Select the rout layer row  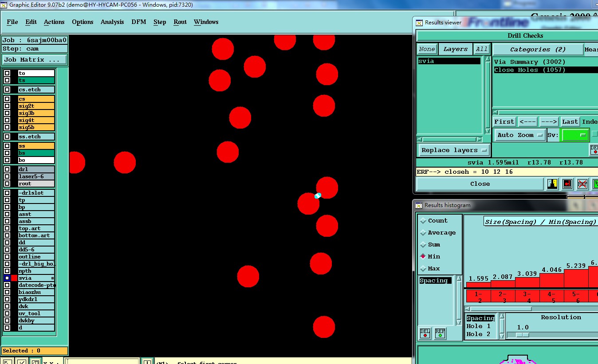click(36, 184)
